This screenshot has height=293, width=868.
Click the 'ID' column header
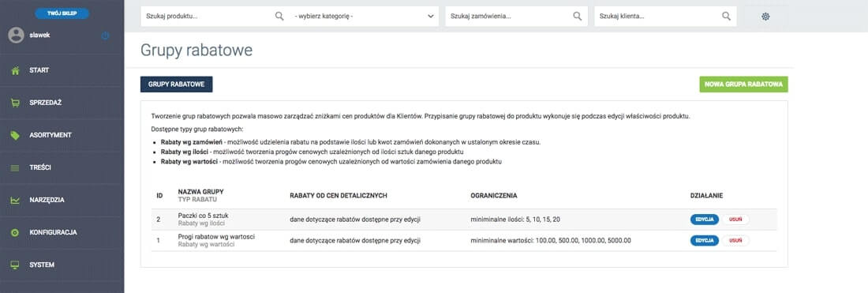point(159,196)
